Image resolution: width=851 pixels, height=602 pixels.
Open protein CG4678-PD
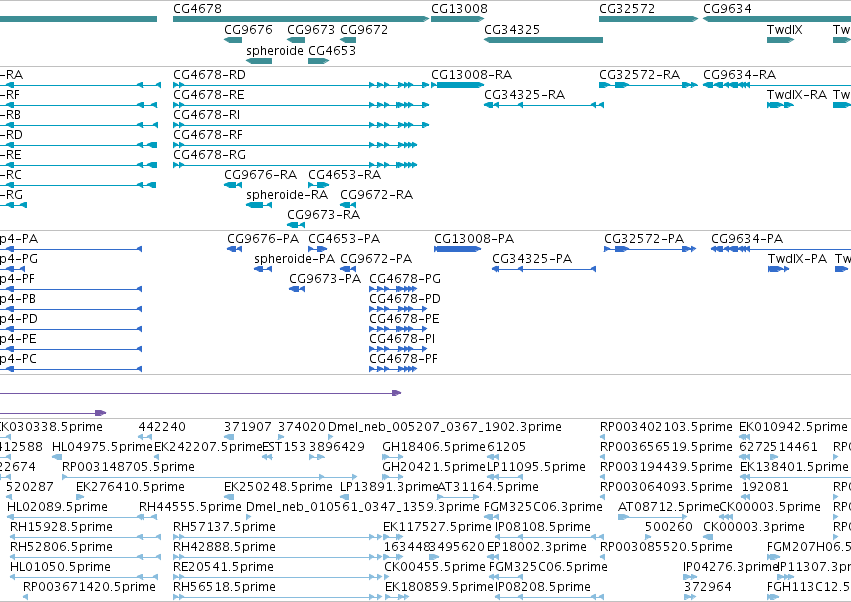405,299
